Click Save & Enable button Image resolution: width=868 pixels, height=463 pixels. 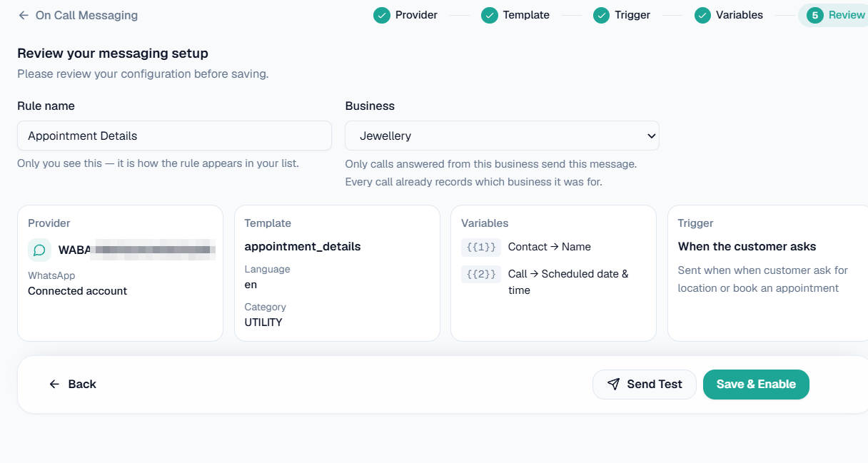756,385
